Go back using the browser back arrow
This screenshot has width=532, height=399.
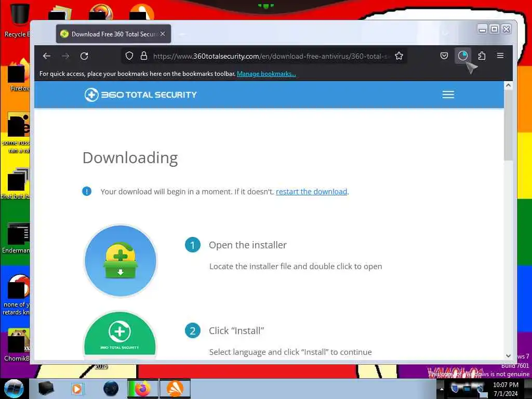(47, 56)
